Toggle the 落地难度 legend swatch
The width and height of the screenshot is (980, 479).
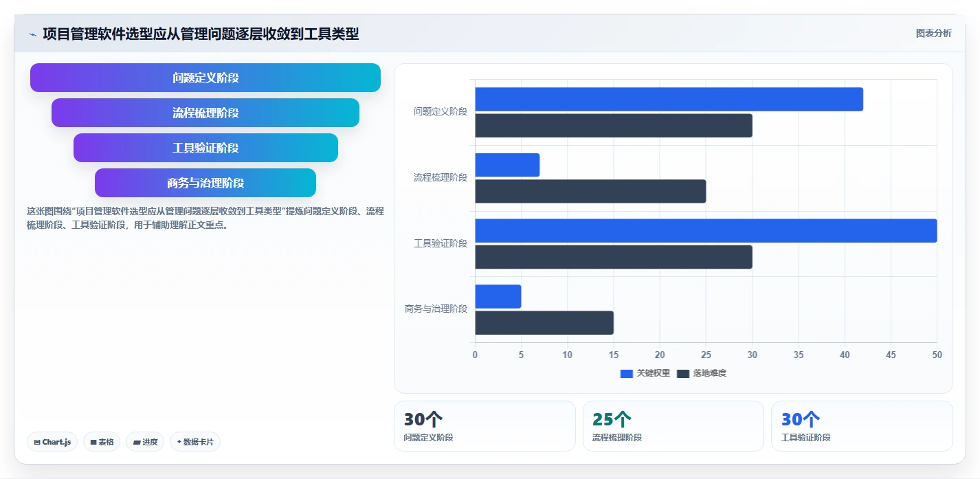pos(683,373)
